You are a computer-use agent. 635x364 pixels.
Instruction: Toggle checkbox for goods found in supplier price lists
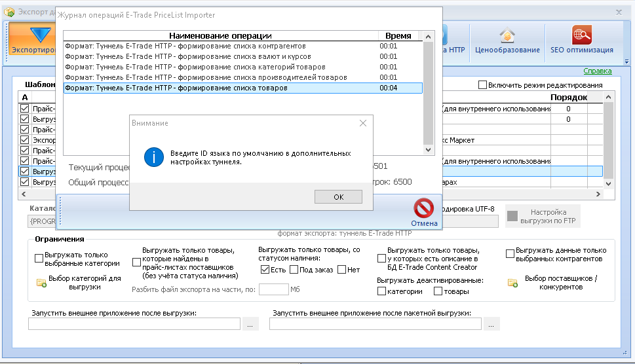[136, 263]
